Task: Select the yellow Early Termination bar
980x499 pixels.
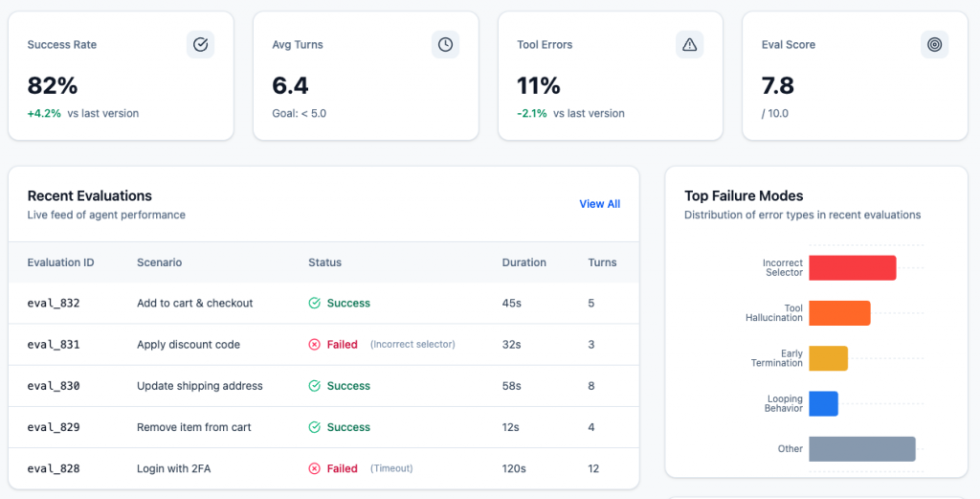Action: pyautogui.click(x=828, y=358)
